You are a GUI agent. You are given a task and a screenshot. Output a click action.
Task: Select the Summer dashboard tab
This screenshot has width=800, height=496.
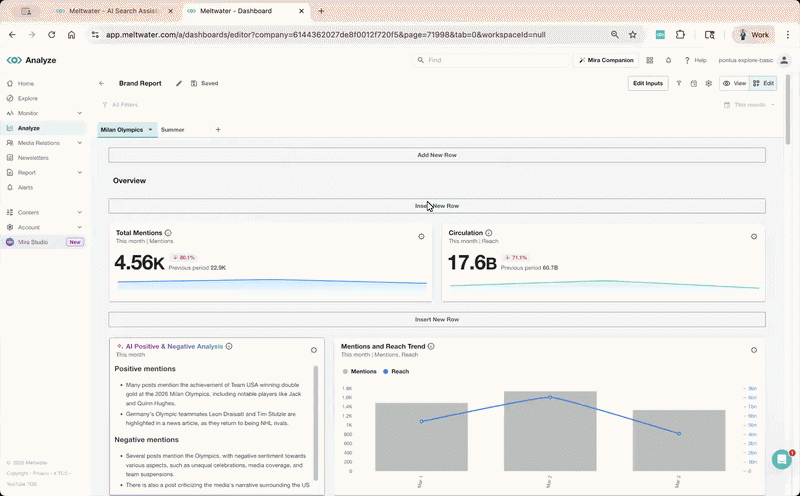172,130
